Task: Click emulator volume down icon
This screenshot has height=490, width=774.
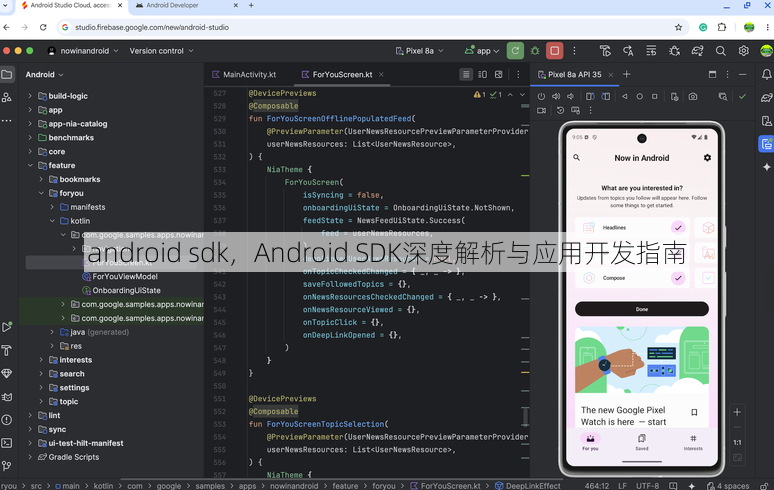Action: 571,97
